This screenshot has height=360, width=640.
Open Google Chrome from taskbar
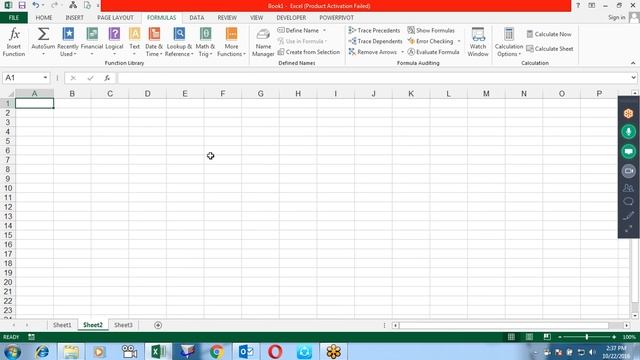click(217, 351)
